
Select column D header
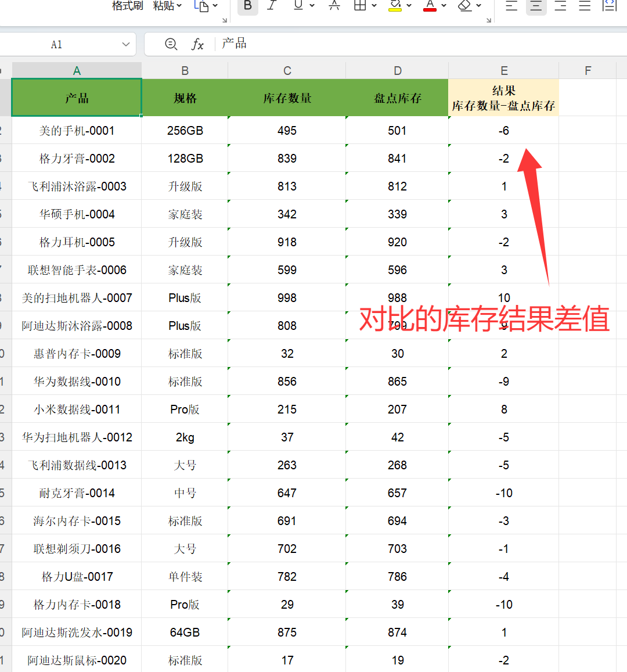[x=398, y=71]
